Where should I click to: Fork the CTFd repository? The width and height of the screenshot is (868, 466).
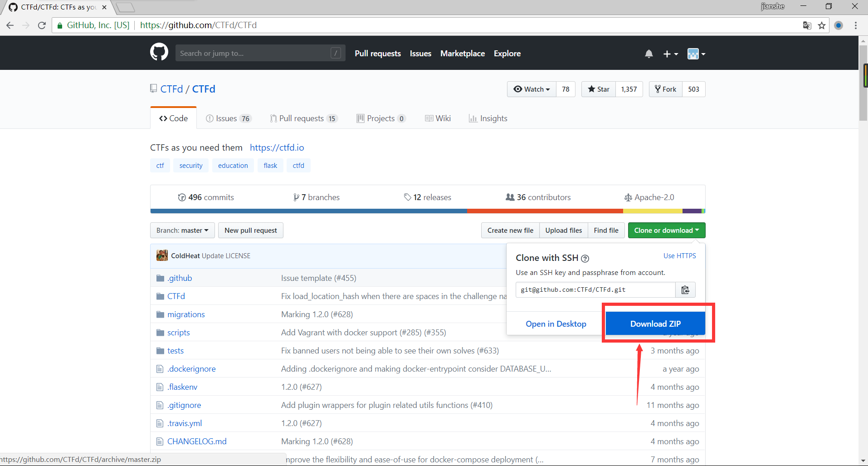(666, 89)
